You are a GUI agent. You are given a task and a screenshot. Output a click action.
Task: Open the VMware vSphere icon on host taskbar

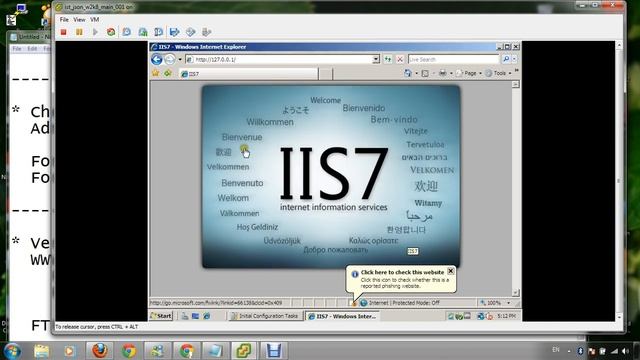pyautogui.click(x=244, y=351)
